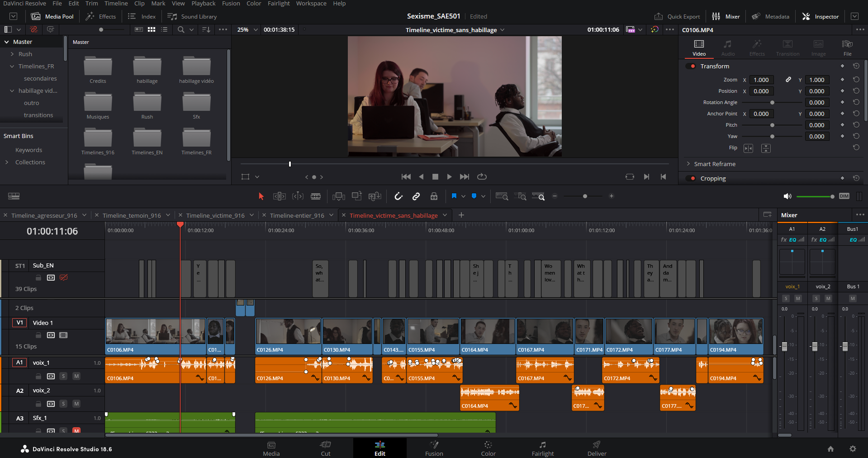Open the flag color dropdown arrow
This screenshot has width=868, height=458.
463,196
